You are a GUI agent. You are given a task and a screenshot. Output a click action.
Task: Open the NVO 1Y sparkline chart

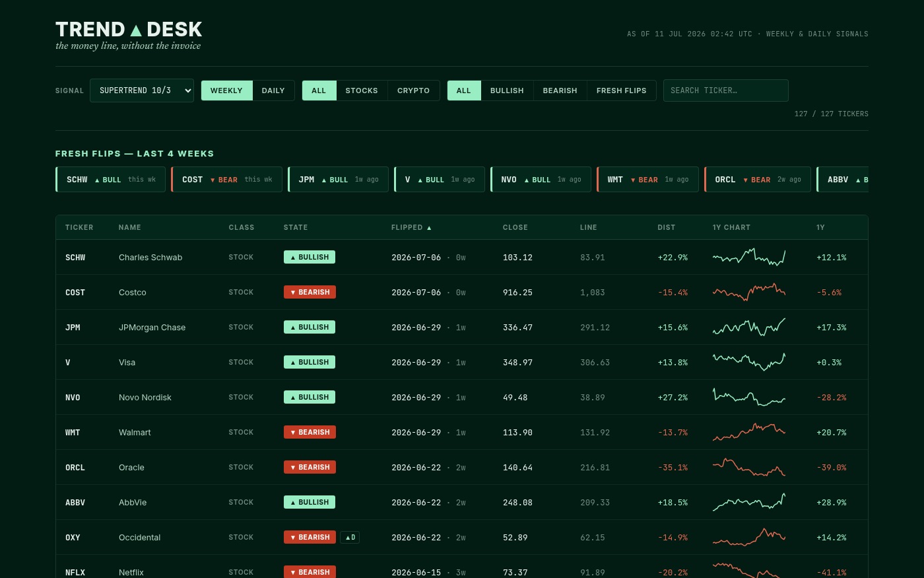749,397
